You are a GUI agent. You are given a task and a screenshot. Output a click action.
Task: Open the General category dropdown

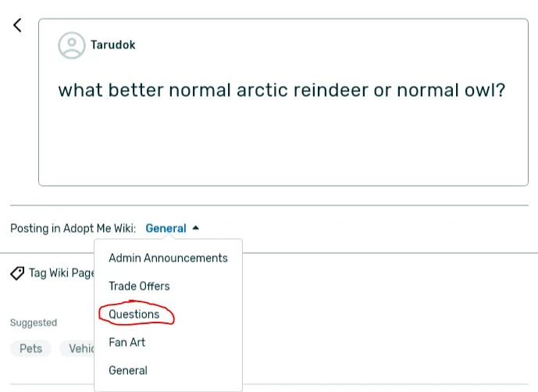pos(166,229)
